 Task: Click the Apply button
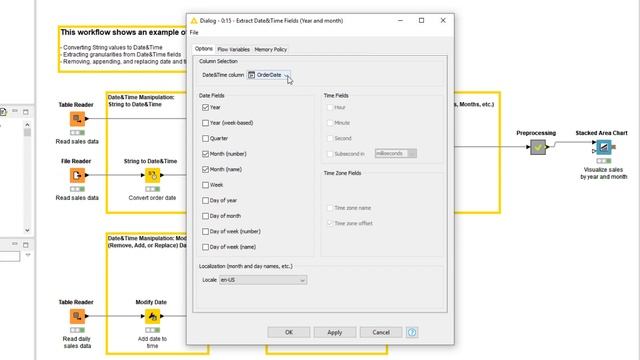(335, 332)
